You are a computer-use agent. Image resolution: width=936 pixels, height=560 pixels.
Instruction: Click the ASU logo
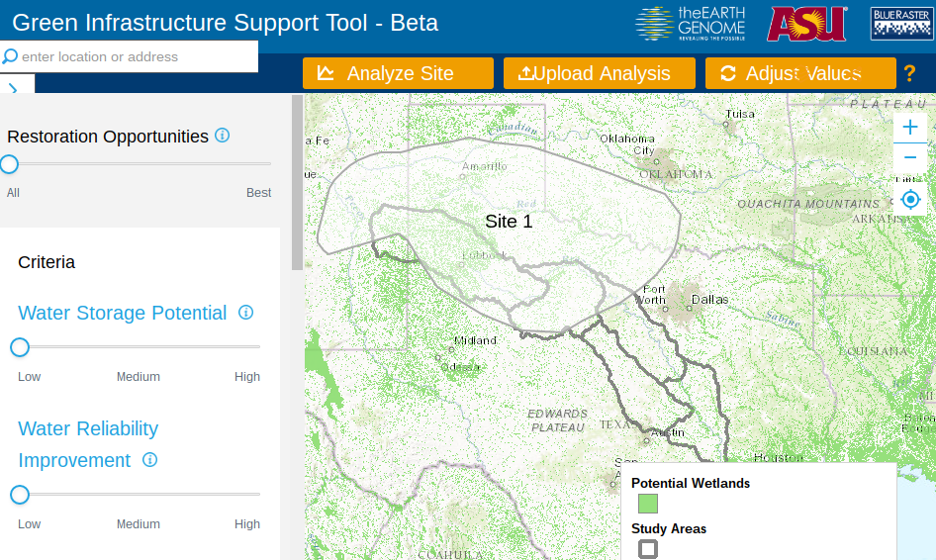click(807, 23)
